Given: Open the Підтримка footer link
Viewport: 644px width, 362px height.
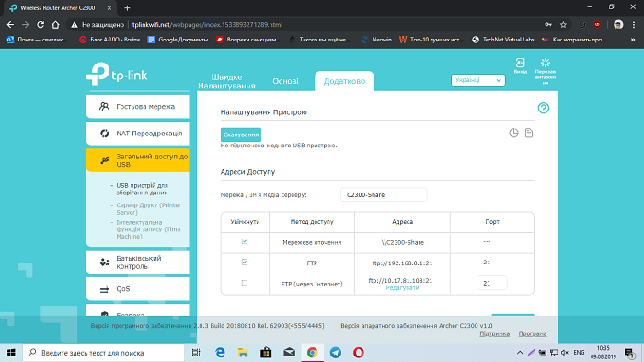Looking at the screenshot, I should 495,333.
